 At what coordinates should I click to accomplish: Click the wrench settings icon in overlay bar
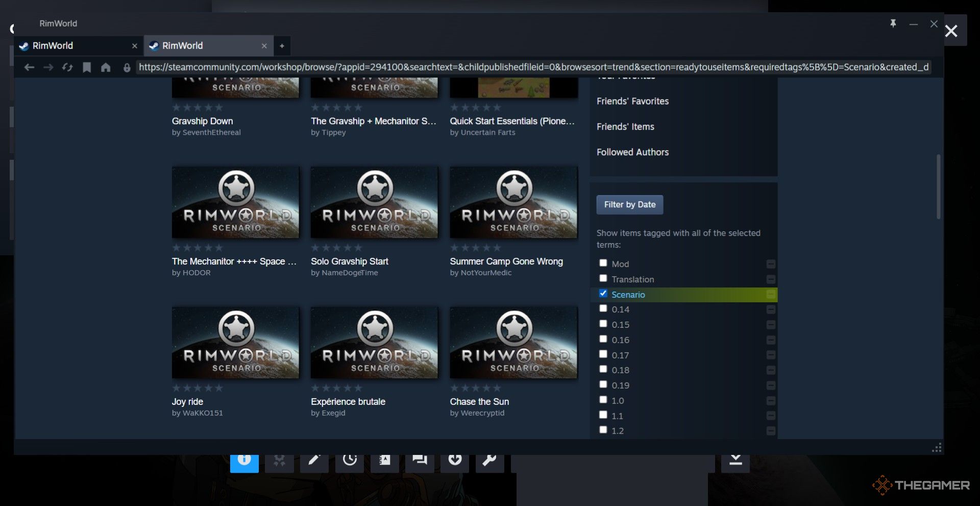[489, 460]
